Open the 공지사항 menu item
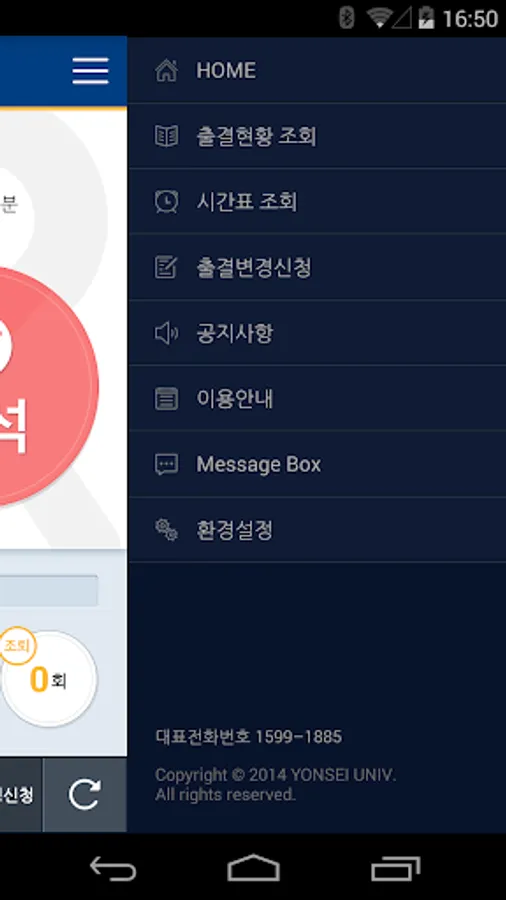 pyautogui.click(x=317, y=333)
